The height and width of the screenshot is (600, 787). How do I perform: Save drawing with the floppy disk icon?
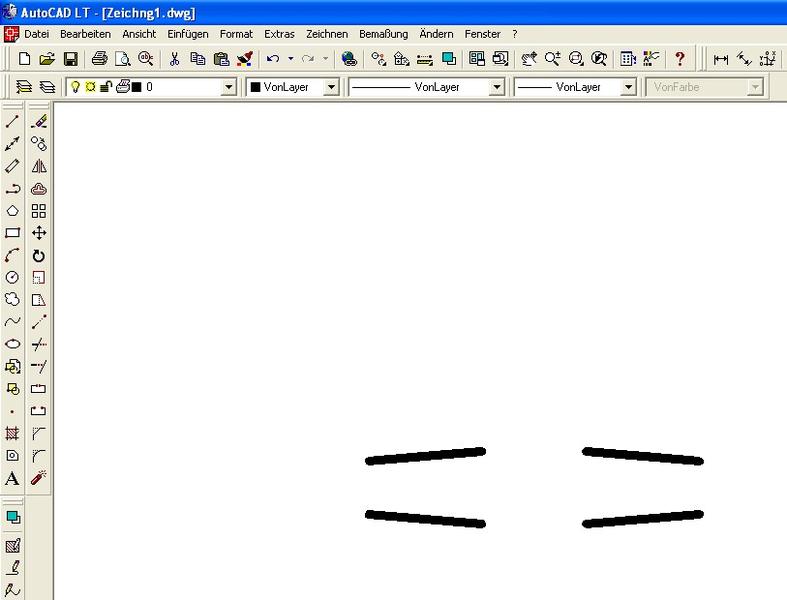click(x=70, y=59)
